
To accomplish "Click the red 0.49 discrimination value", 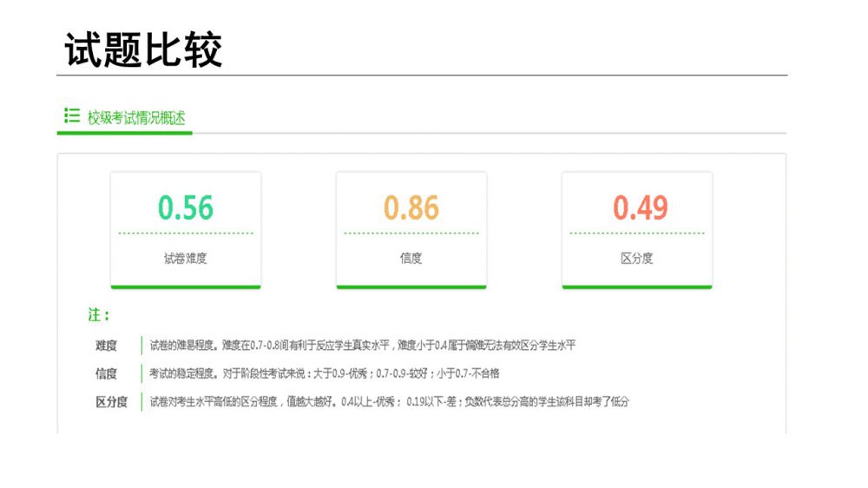I will tap(641, 208).
